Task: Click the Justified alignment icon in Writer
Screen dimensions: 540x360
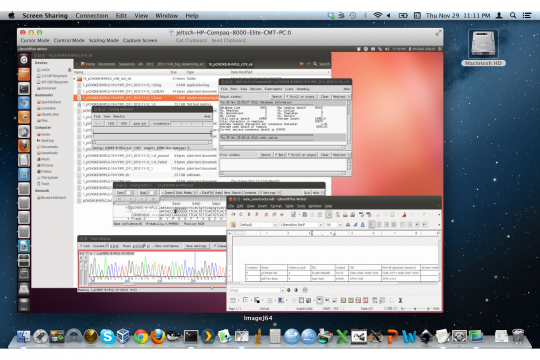Action: click(x=394, y=225)
